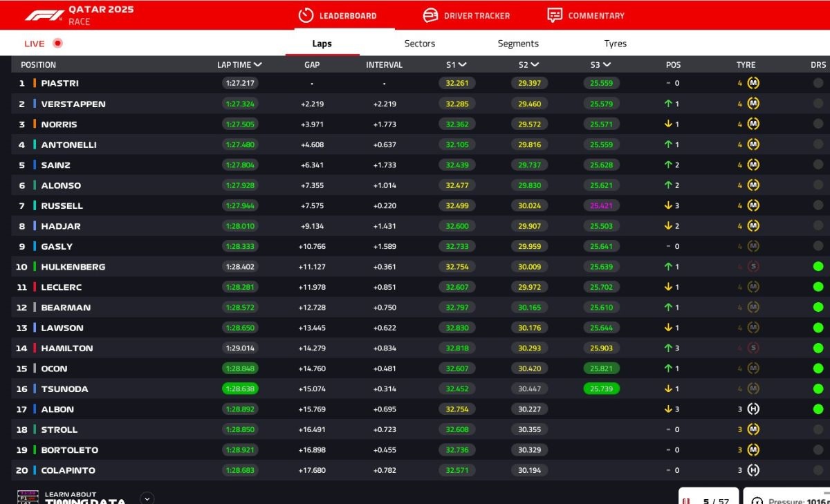Image resolution: width=830 pixels, height=504 pixels.
Task: Switch to the Sectors tab
Action: tap(420, 44)
